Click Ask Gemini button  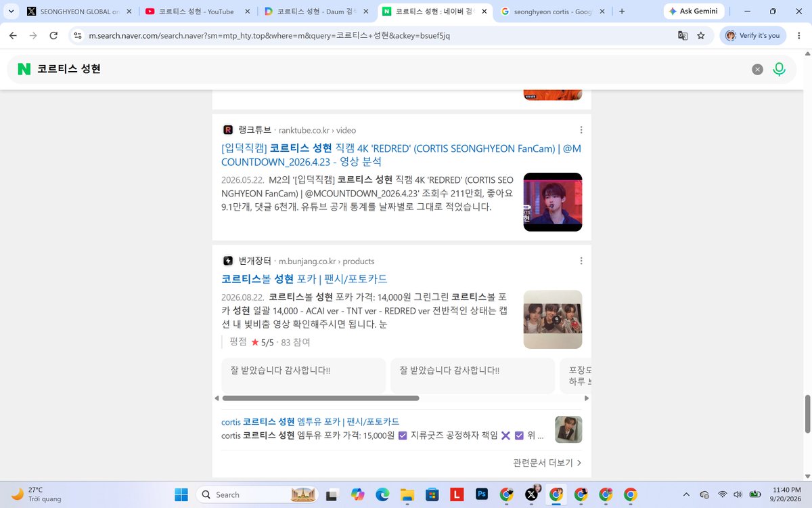point(694,12)
